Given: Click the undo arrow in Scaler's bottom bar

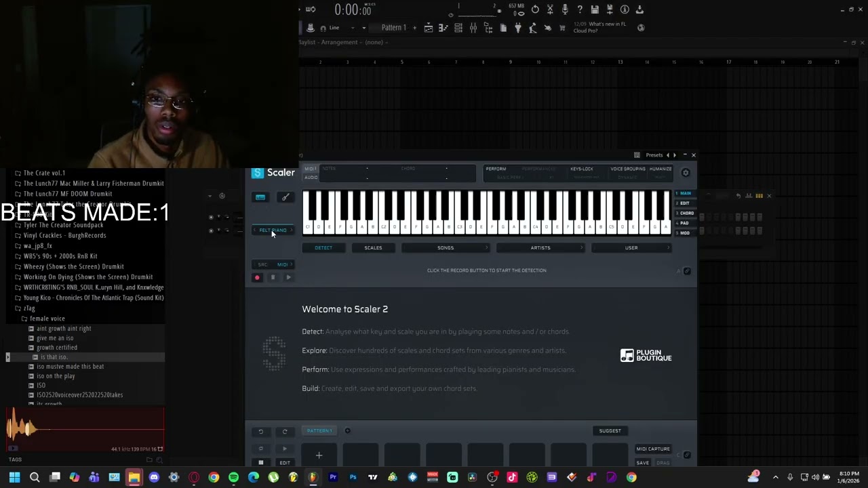Looking at the screenshot, I should [x=260, y=431].
